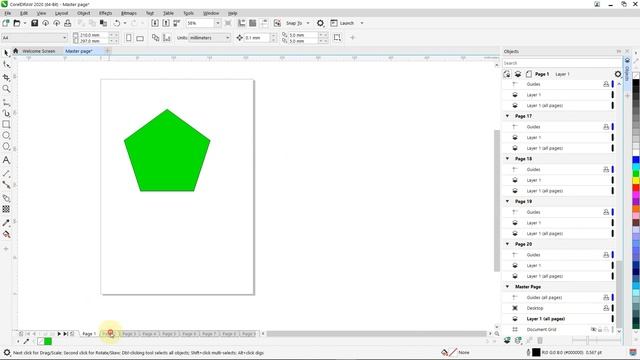Select the Ellipse tool

[6, 136]
